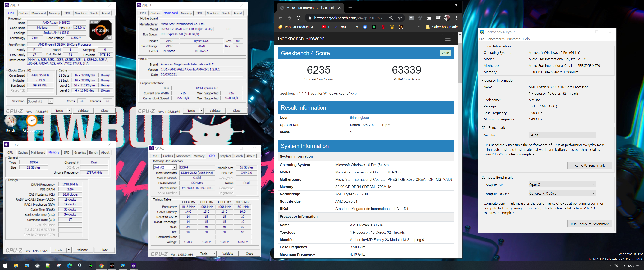Screen dimensions: 644x270
Task: Click Run Compute Benchmark button
Action: point(590,224)
